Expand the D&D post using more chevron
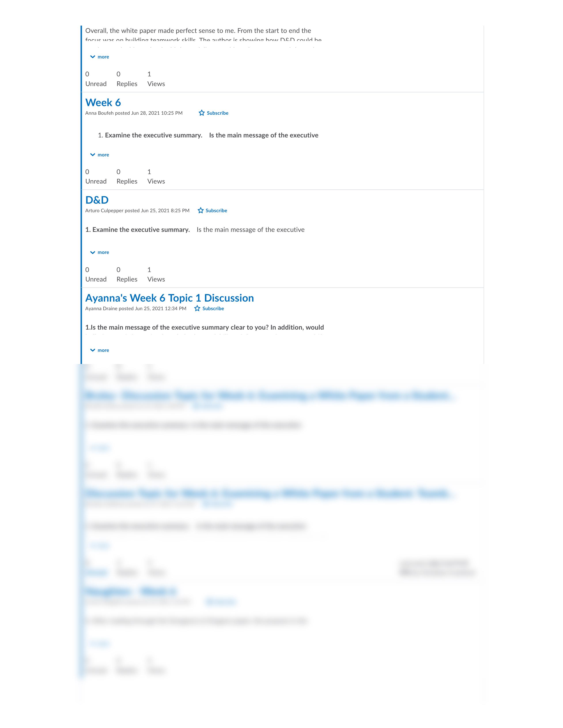This screenshot has height=728, width=563. click(99, 252)
